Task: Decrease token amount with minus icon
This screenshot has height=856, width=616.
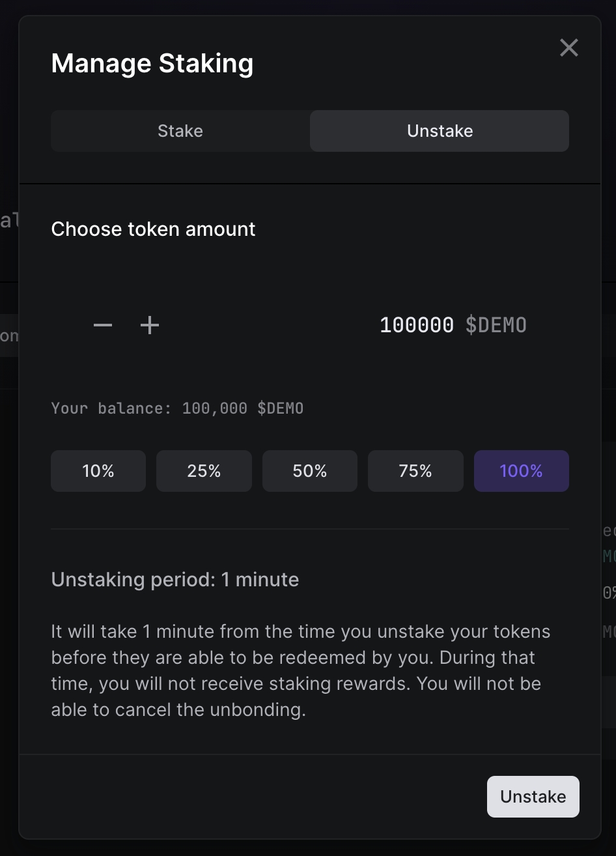Action: pyautogui.click(x=103, y=325)
